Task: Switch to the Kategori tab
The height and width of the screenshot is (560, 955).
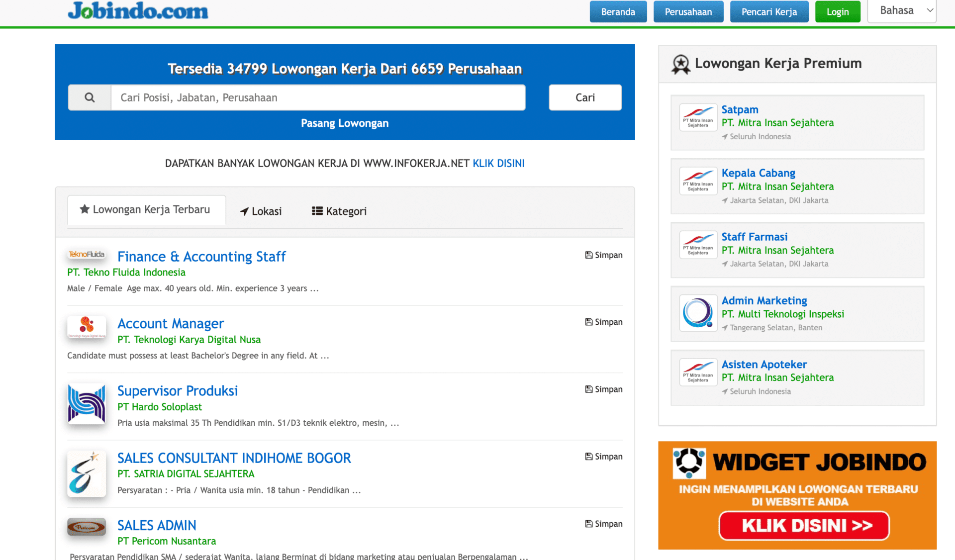Action: tap(338, 211)
